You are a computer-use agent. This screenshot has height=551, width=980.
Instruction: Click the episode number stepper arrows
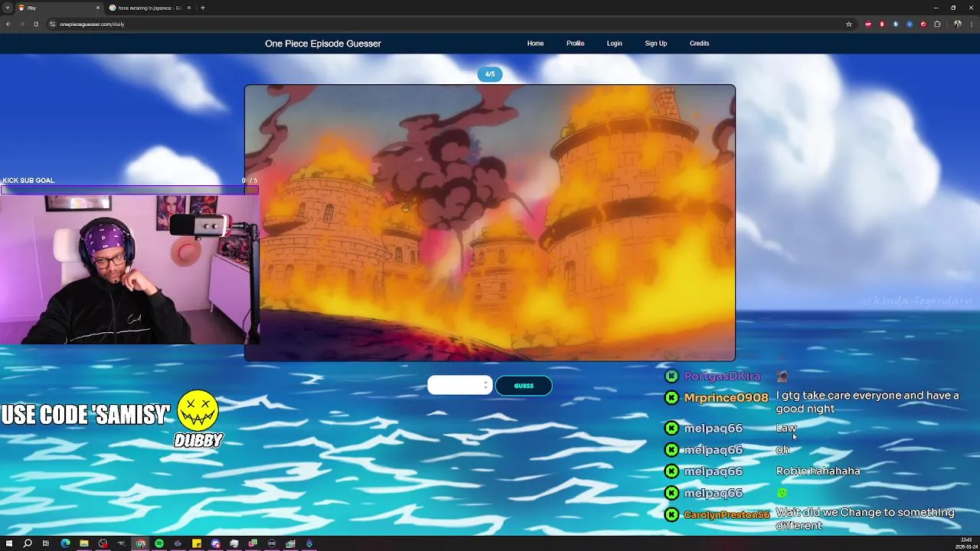485,386
